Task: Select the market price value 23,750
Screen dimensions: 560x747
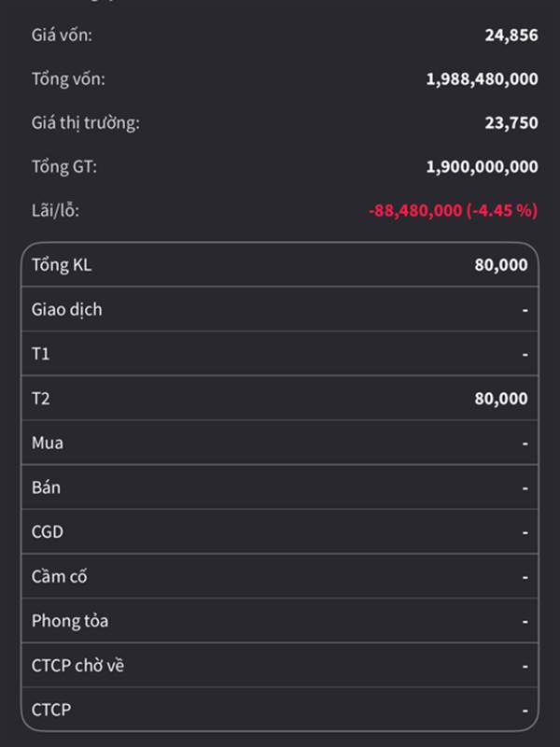Action: [511, 123]
